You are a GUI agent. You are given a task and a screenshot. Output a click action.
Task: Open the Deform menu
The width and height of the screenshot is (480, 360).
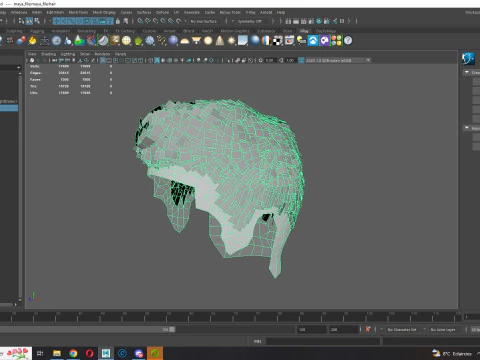click(x=162, y=12)
